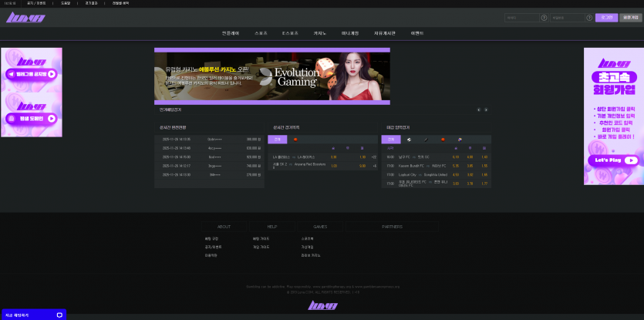Click the LUYA logo in the footer
Viewport: 644px width, 320px height.
322,305
